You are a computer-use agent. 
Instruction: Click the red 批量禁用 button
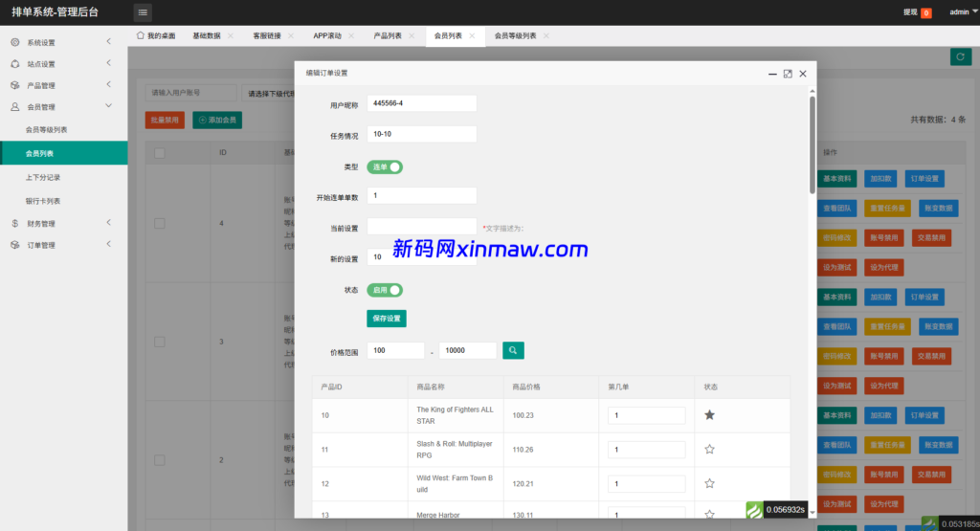(165, 120)
